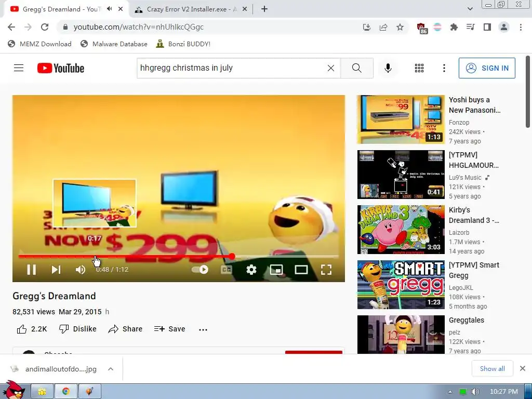
Task: Open the Bonzi BUDDY! bookmark
Action: click(x=183, y=44)
